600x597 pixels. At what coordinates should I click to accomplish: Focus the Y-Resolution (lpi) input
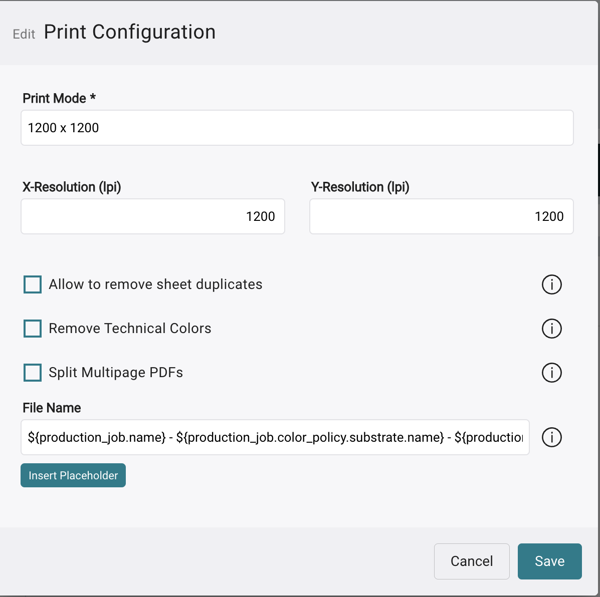[441, 216]
